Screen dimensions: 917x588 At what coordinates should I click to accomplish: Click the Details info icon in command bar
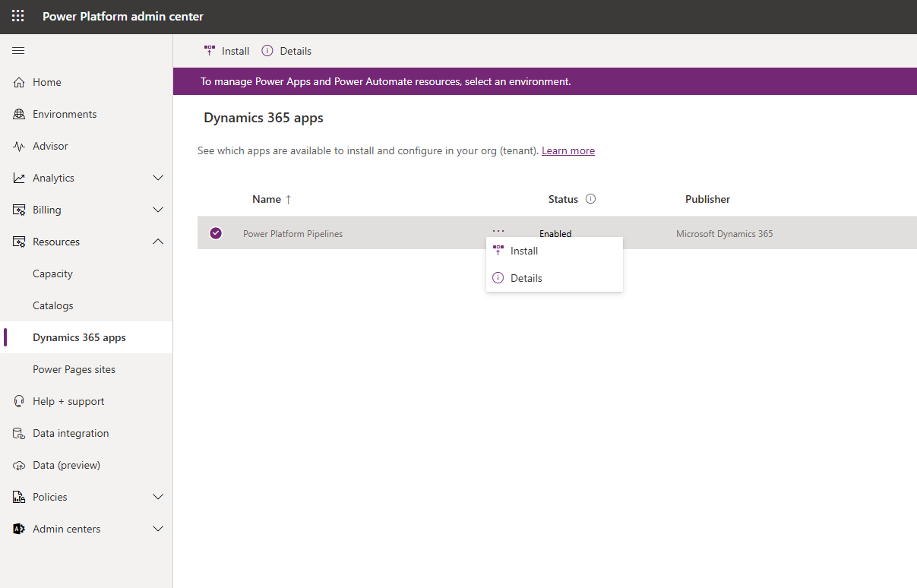click(x=267, y=51)
